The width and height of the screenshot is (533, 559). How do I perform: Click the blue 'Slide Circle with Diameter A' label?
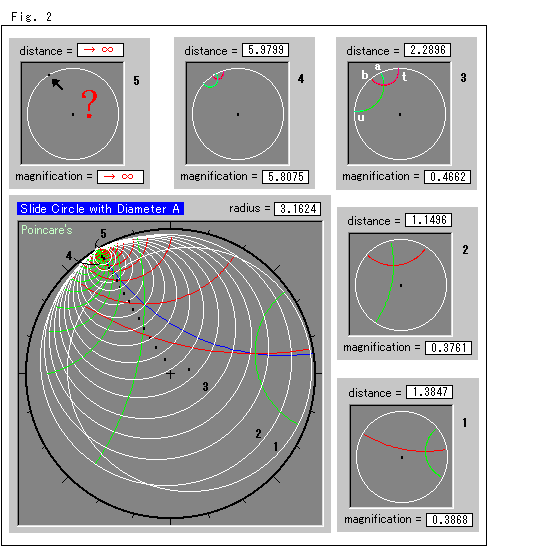pyautogui.click(x=100, y=209)
